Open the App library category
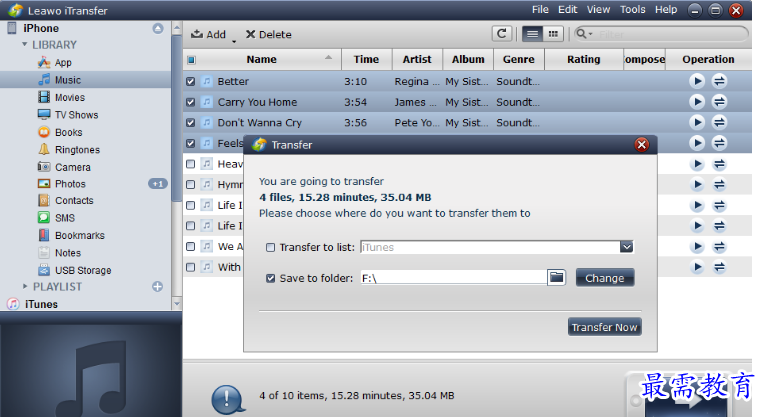This screenshot has width=763, height=417. point(63,63)
